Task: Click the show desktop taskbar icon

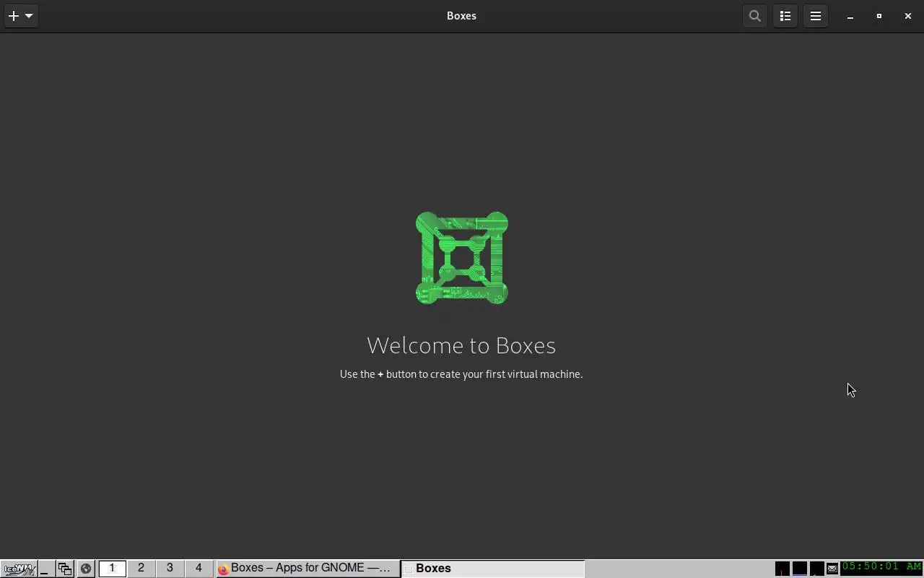Action: 45,569
